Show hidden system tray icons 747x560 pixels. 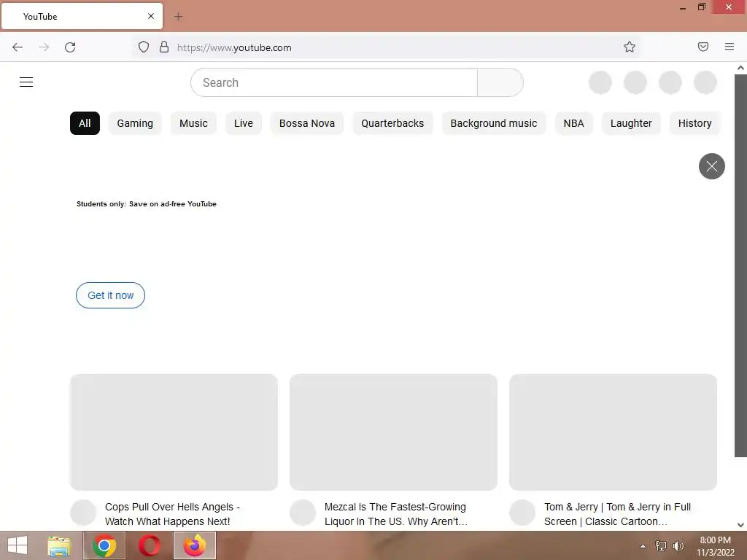643,546
